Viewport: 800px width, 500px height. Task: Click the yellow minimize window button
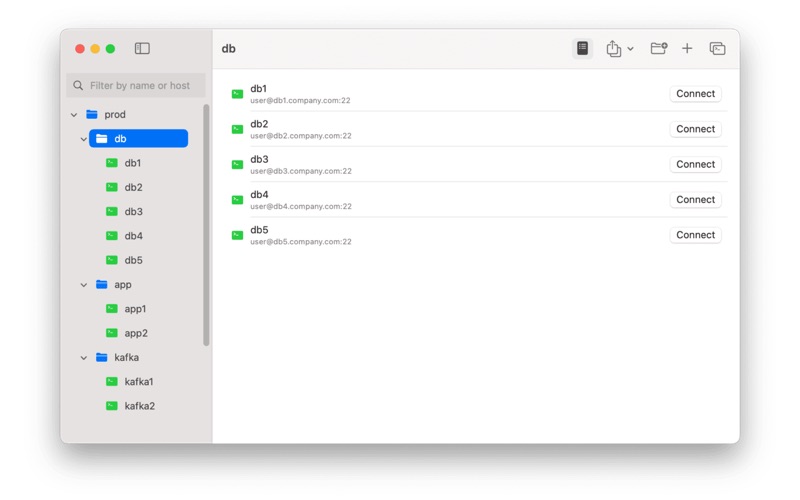coord(95,48)
